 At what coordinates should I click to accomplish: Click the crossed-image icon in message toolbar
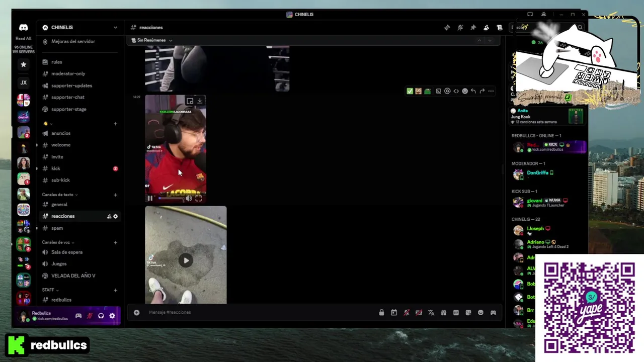pyautogui.click(x=438, y=91)
